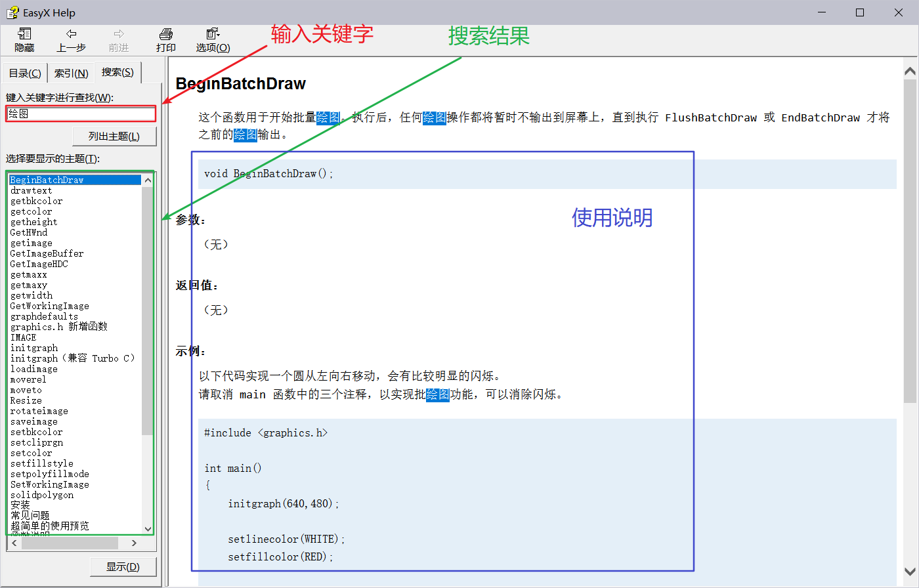Select moveto topic entry
Image resolution: width=919 pixels, height=588 pixels.
tap(26, 390)
